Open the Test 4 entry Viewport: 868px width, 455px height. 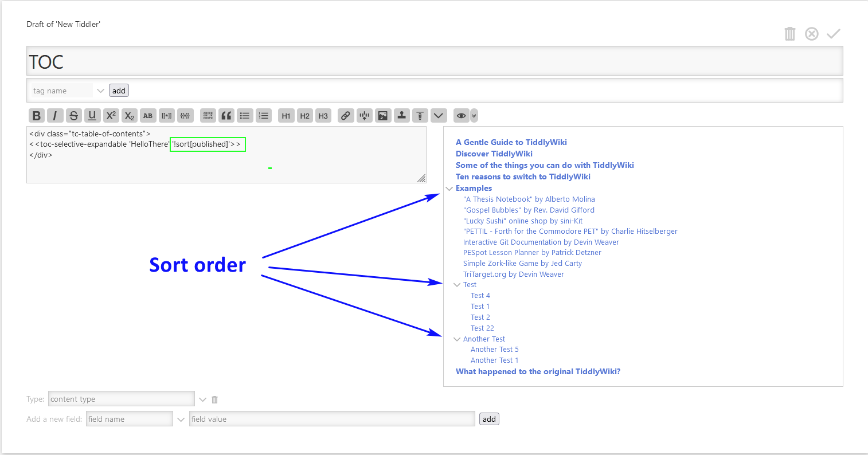(x=480, y=296)
